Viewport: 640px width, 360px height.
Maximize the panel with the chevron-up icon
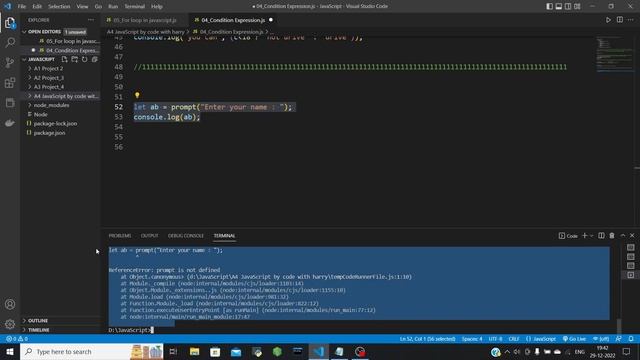tap(622, 236)
